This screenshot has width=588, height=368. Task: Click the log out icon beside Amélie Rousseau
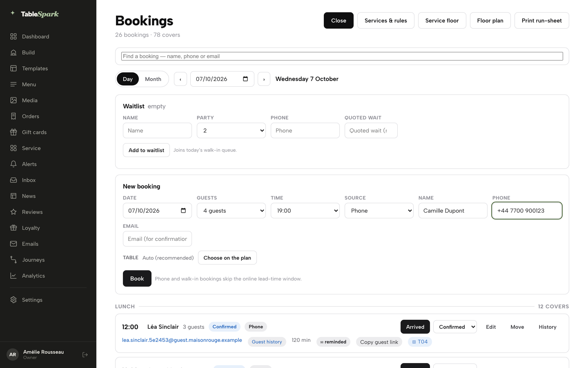click(x=85, y=355)
